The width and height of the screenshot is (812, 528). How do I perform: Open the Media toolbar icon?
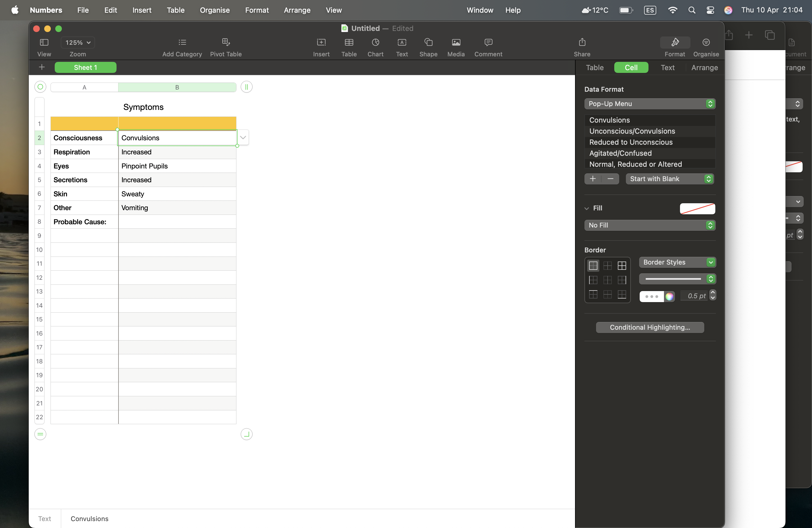click(456, 42)
